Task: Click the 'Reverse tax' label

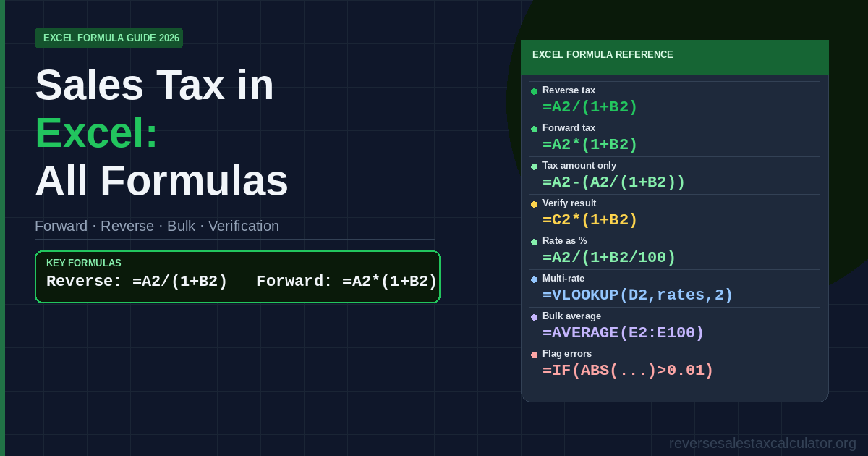Action: pyautogui.click(x=569, y=90)
